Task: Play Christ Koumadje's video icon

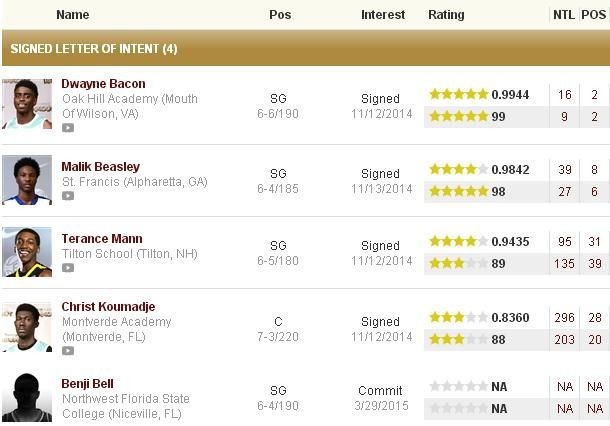Action: pyautogui.click(x=68, y=351)
